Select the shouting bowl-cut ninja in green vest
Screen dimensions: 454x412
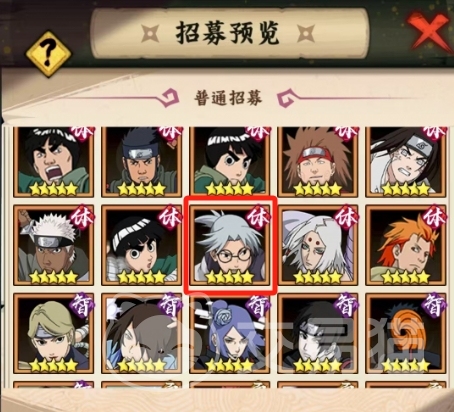pyautogui.click(x=53, y=162)
